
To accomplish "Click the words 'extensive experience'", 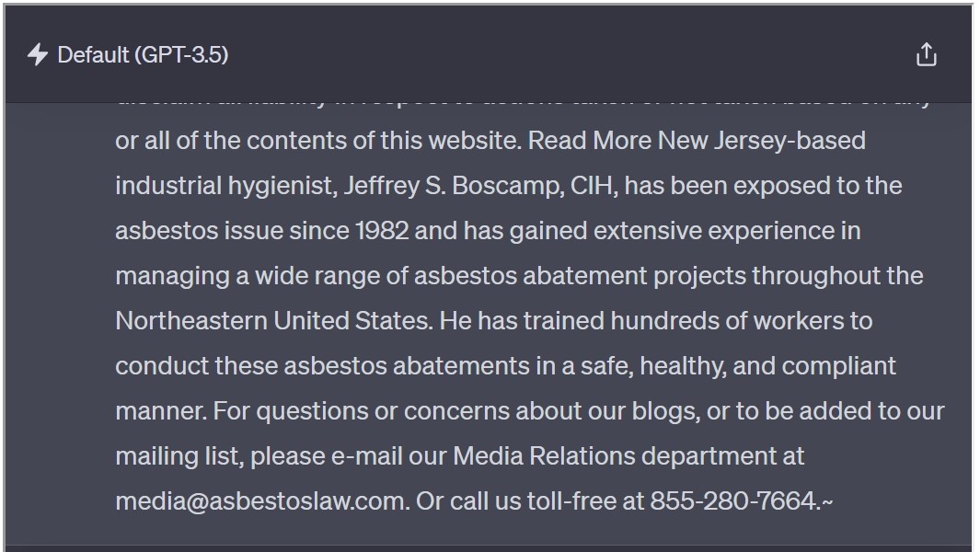I will (709, 231).
